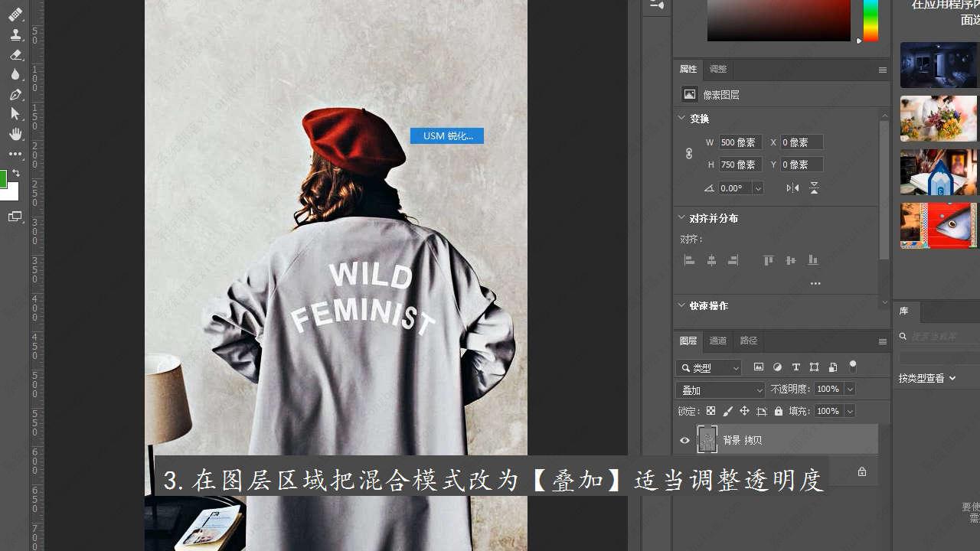Select the Clone Stamp tool
Screen dimensions: 980x551
pos(15,35)
